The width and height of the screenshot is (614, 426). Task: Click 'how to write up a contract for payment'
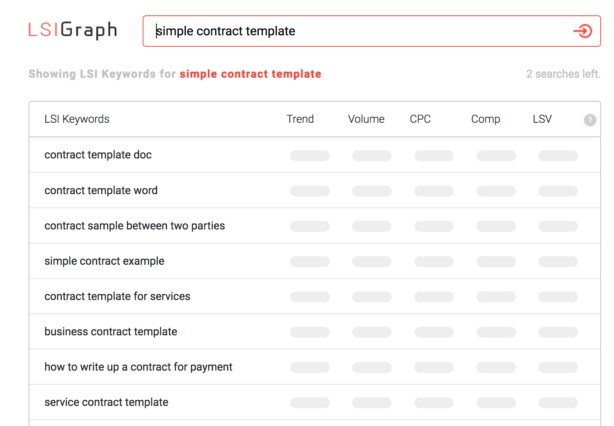138,367
